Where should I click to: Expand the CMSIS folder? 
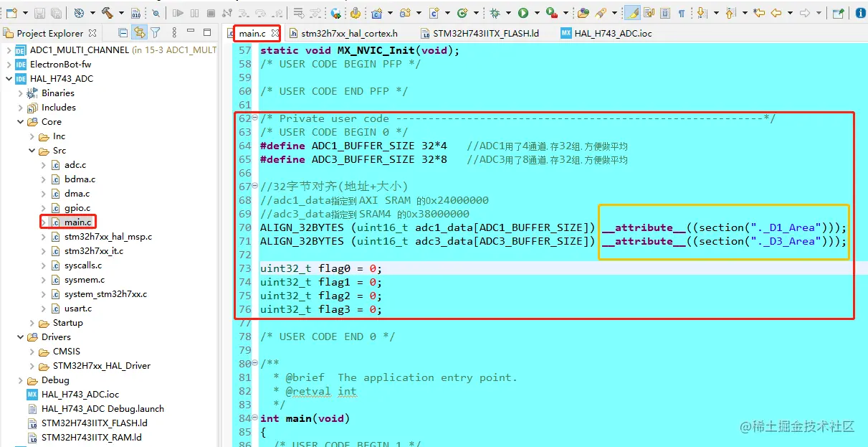point(31,352)
